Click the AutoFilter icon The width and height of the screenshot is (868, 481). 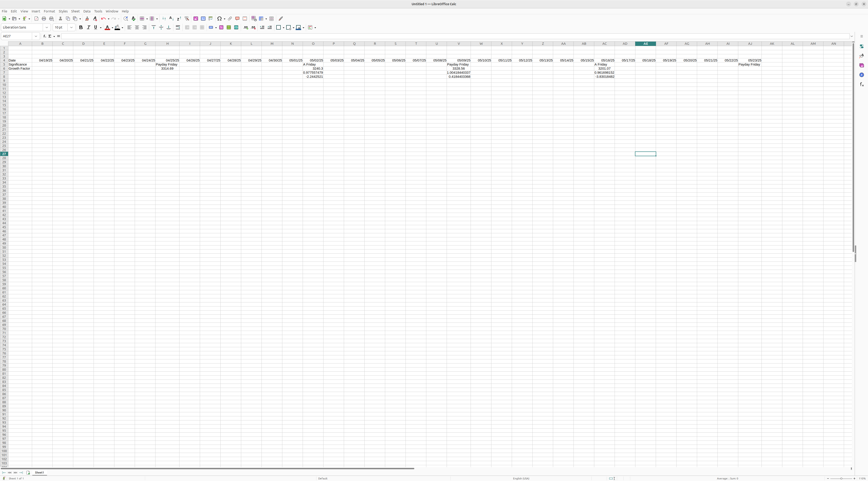pyautogui.click(x=187, y=19)
